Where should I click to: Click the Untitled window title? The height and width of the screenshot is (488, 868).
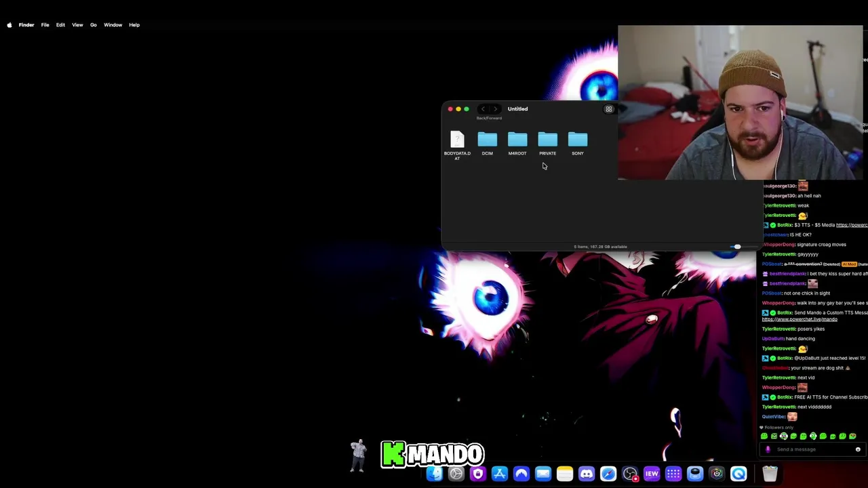pos(517,108)
